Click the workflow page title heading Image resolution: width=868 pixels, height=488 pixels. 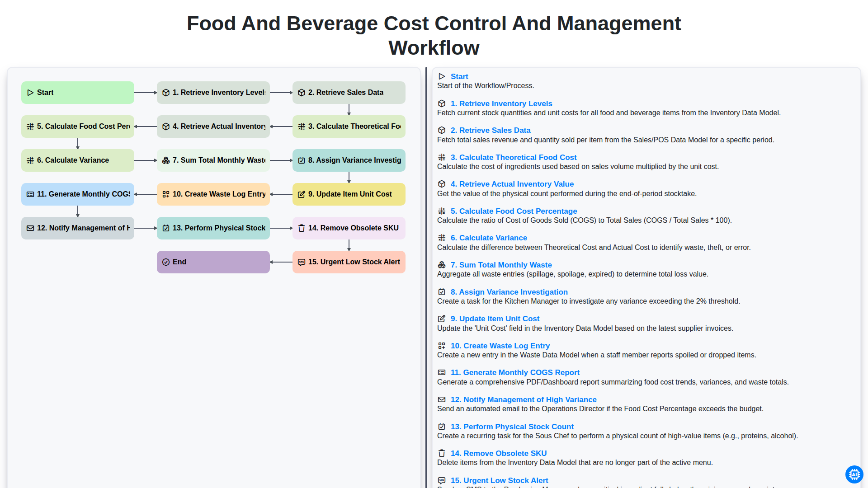coord(434,36)
